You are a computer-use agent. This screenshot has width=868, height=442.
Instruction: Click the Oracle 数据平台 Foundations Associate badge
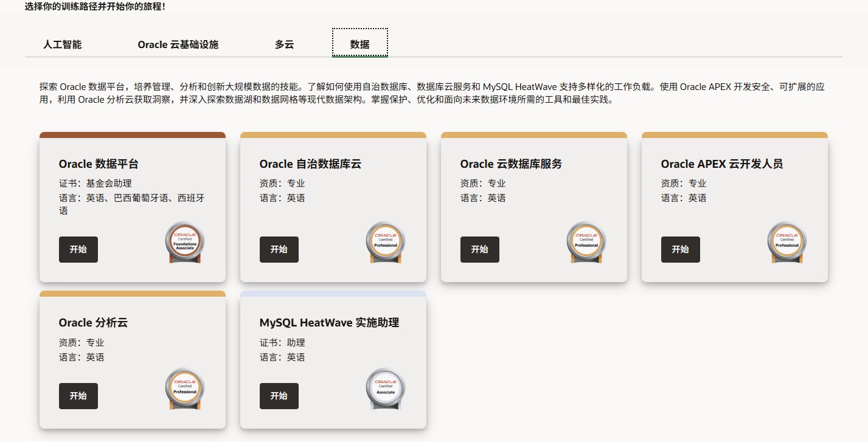point(185,243)
